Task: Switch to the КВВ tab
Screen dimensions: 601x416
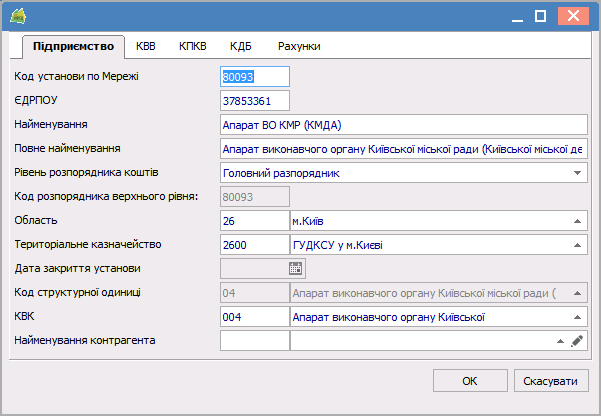Action: pos(146,46)
